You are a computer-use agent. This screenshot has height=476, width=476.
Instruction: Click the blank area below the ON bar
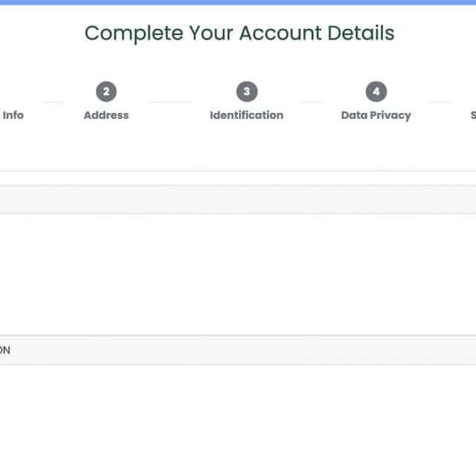238,420
